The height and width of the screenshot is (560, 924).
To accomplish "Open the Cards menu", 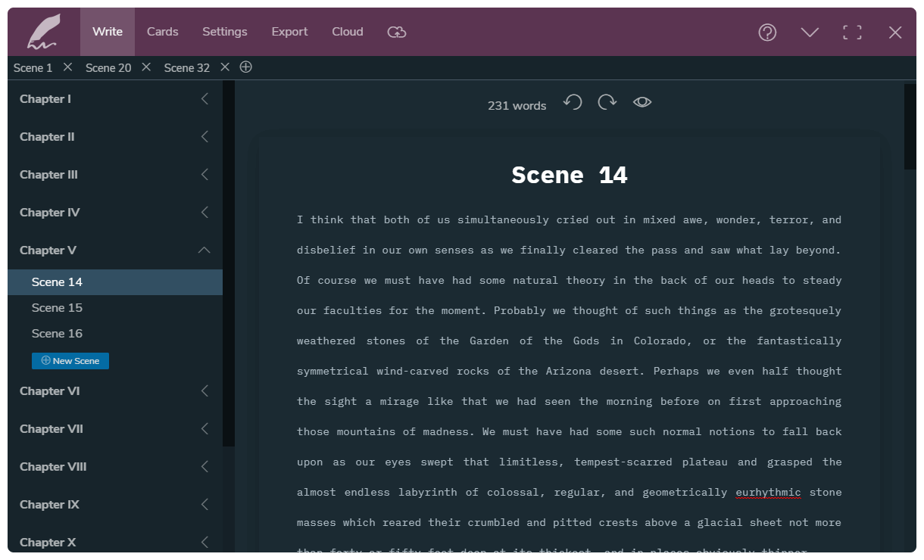I will tap(162, 32).
